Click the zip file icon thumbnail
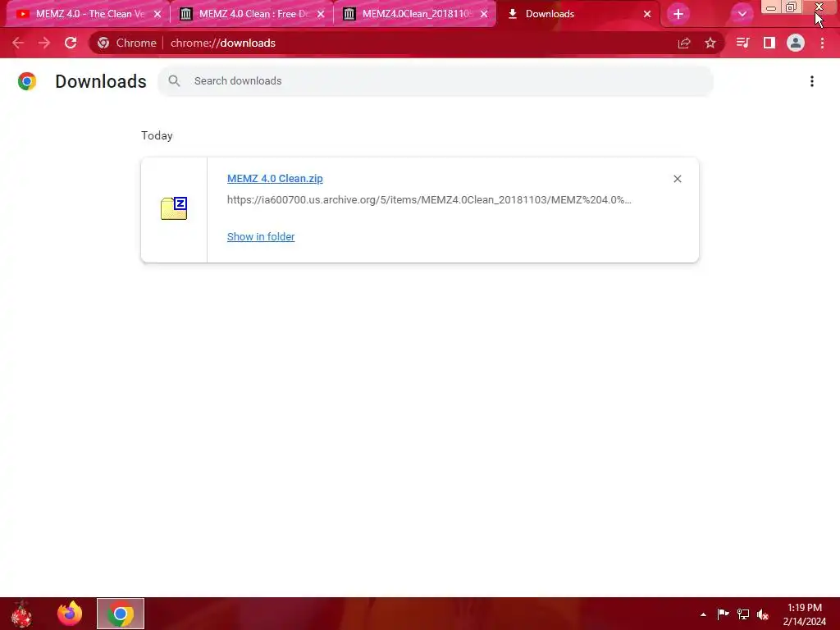 [174, 208]
